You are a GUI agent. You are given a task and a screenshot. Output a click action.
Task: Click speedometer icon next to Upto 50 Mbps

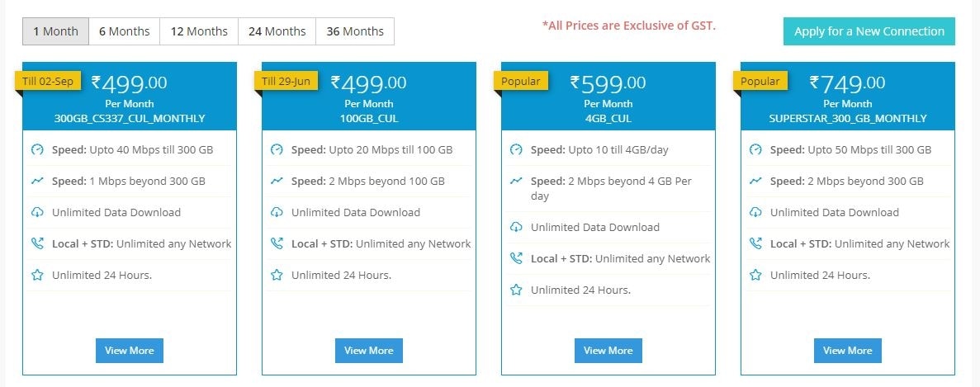click(755, 150)
